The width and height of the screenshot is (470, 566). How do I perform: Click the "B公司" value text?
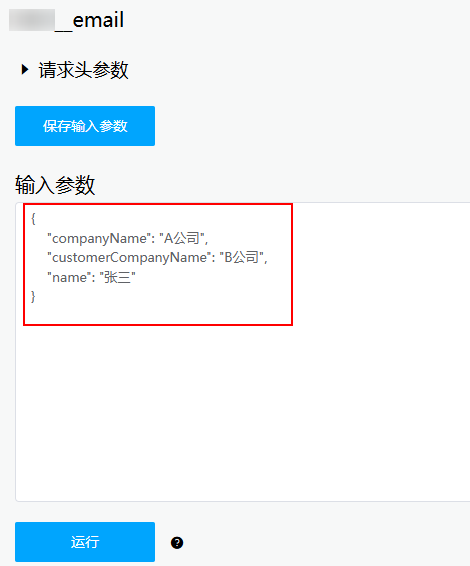[x=242, y=258]
